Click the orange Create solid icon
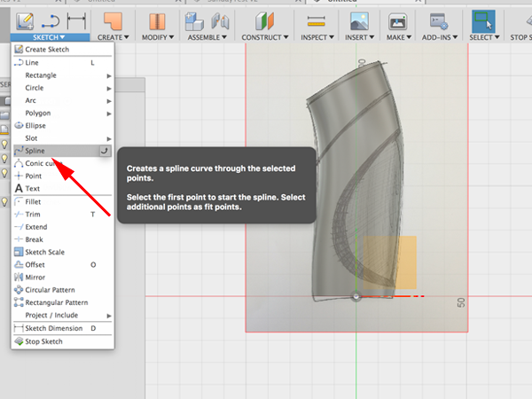This screenshot has height=399, width=532. (113, 21)
